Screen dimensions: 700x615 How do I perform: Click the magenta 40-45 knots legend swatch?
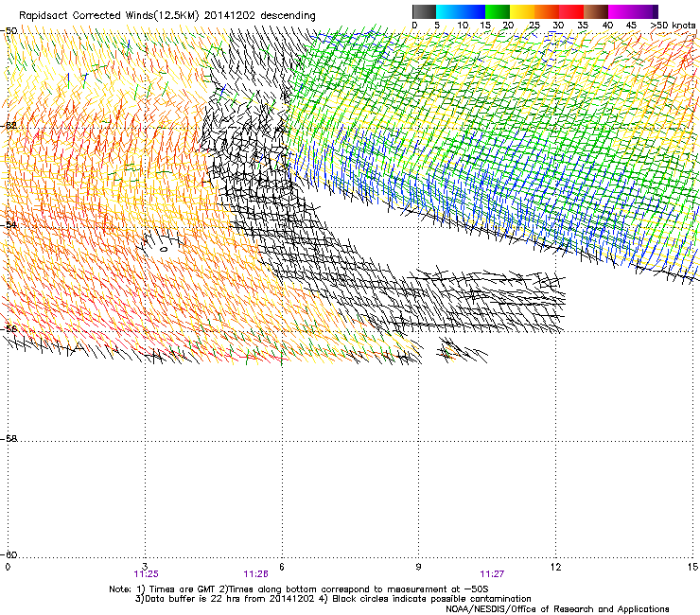(x=621, y=11)
